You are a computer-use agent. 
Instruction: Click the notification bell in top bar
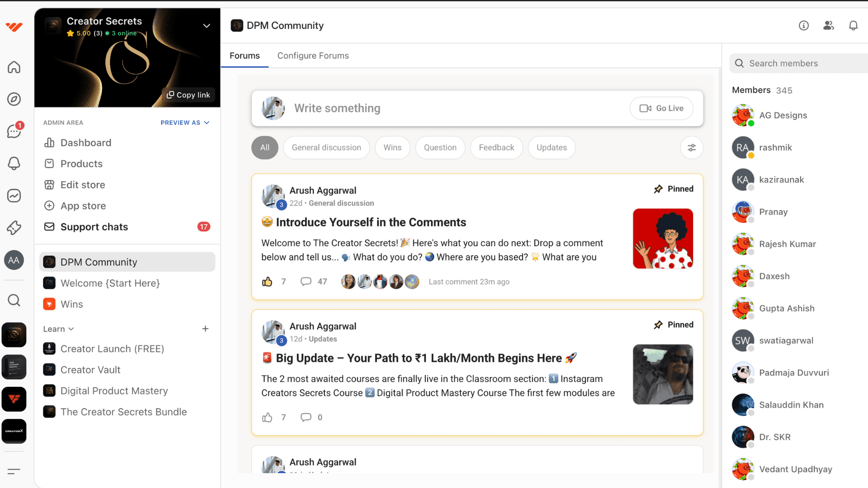tap(853, 26)
